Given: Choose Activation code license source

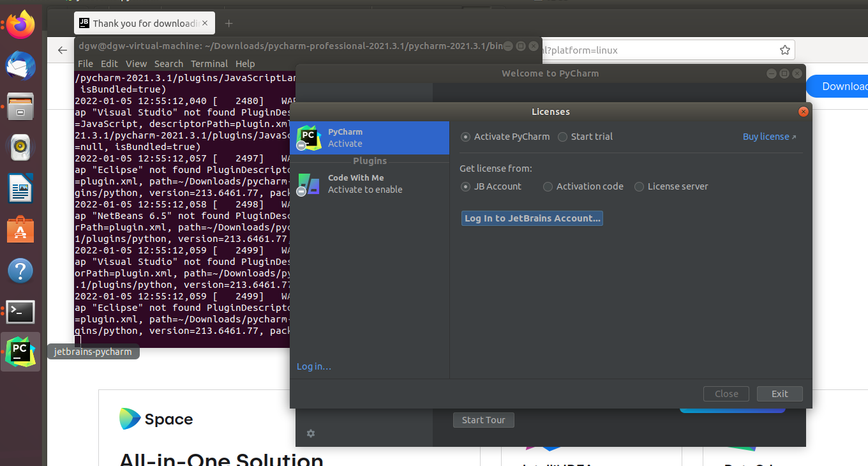Looking at the screenshot, I should pyautogui.click(x=548, y=186).
